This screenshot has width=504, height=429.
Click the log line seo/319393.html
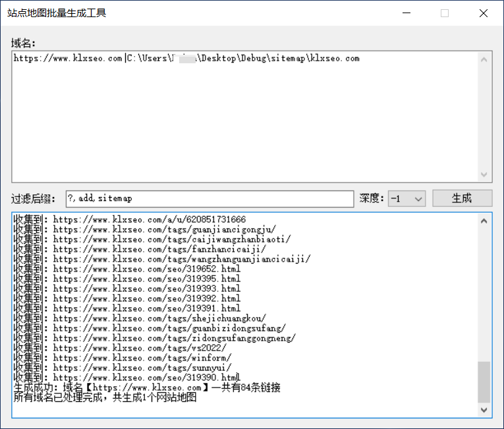click(127, 289)
